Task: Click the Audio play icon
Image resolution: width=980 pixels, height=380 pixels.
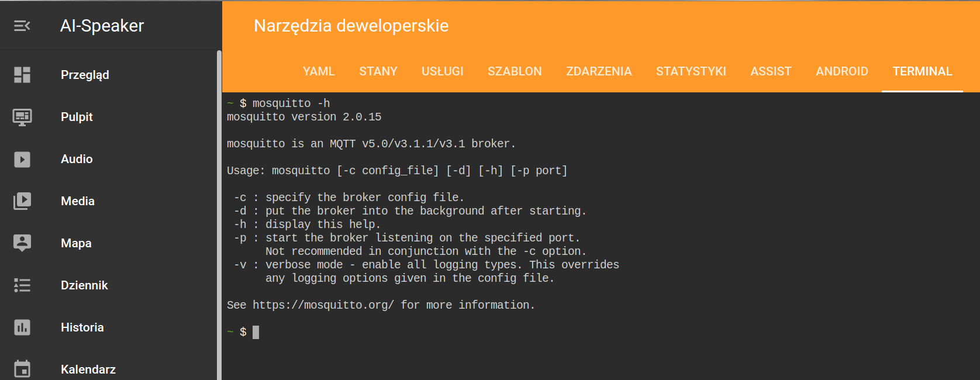Action: 22,159
